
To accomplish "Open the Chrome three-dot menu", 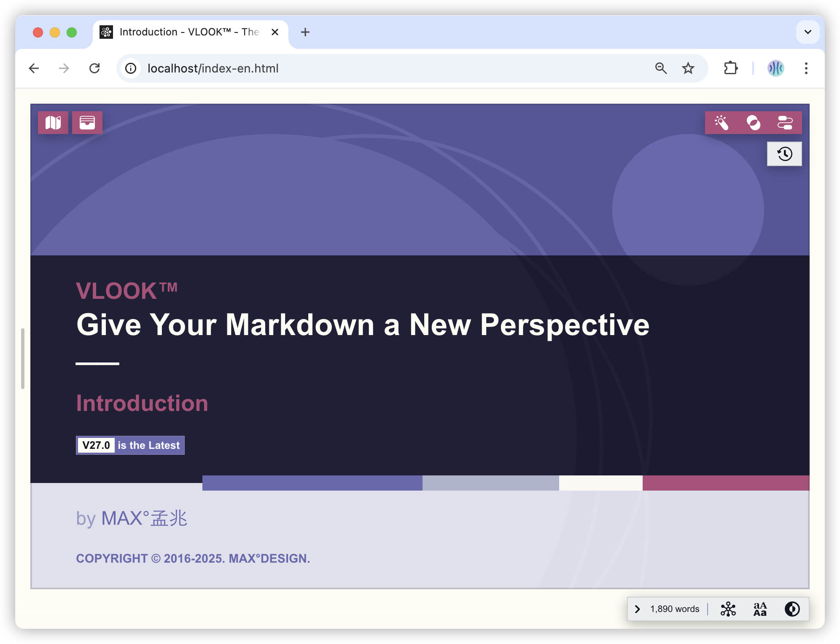I will (806, 68).
